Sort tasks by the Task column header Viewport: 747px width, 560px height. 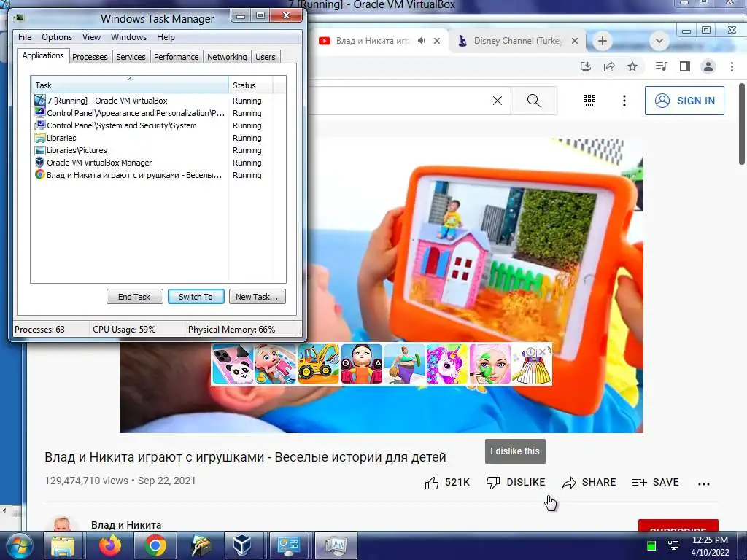click(x=130, y=85)
